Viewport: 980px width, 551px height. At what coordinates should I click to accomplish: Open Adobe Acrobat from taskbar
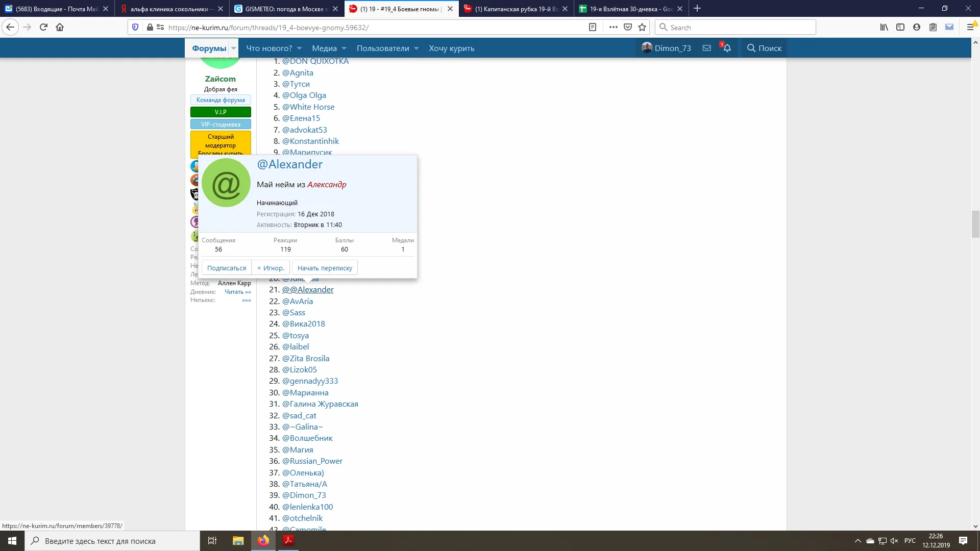288,541
